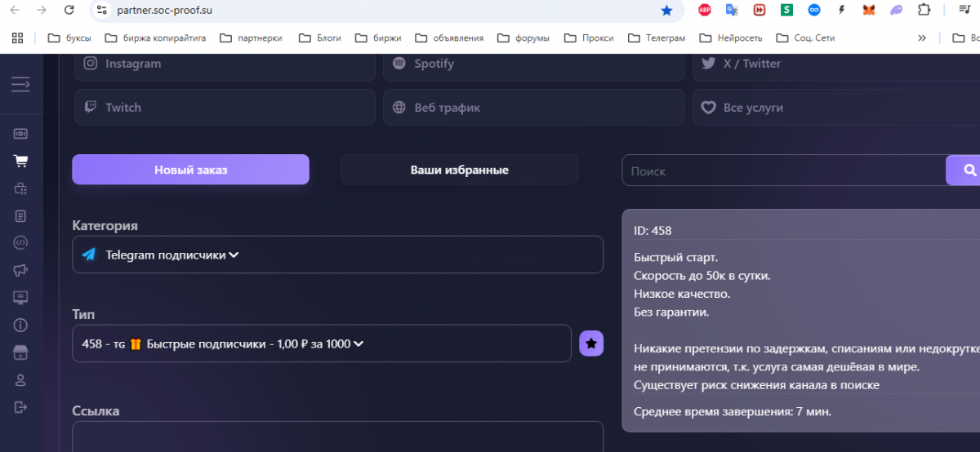Open the Блоги bookmark folder
The image size is (980, 452).
(x=320, y=38)
